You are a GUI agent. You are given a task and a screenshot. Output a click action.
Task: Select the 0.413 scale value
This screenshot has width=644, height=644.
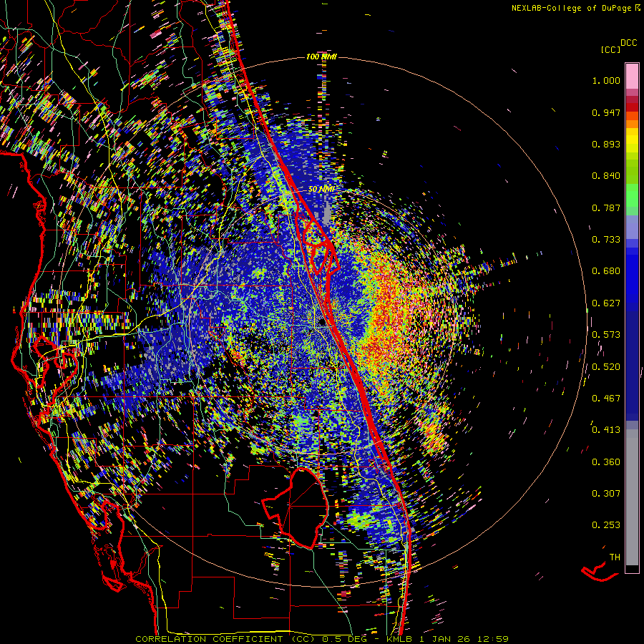click(x=606, y=430)
